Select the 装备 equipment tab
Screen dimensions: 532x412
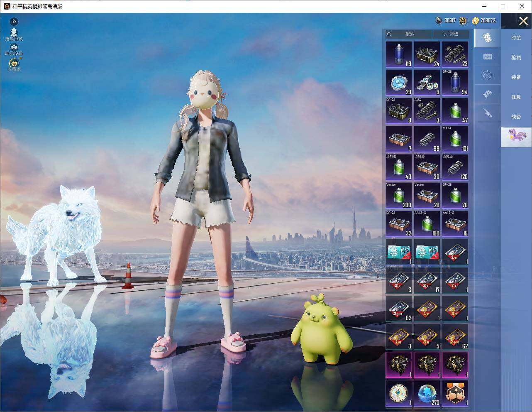click(516, 77)
